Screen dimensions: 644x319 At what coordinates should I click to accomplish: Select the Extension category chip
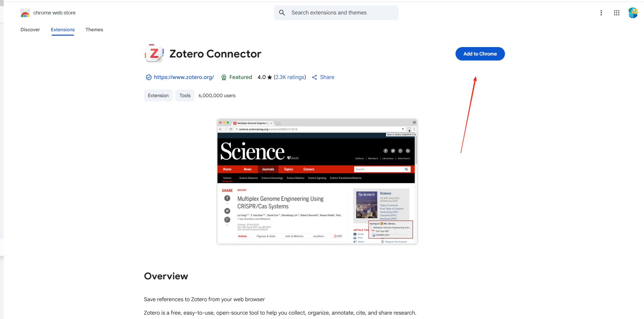pos(158,95)
